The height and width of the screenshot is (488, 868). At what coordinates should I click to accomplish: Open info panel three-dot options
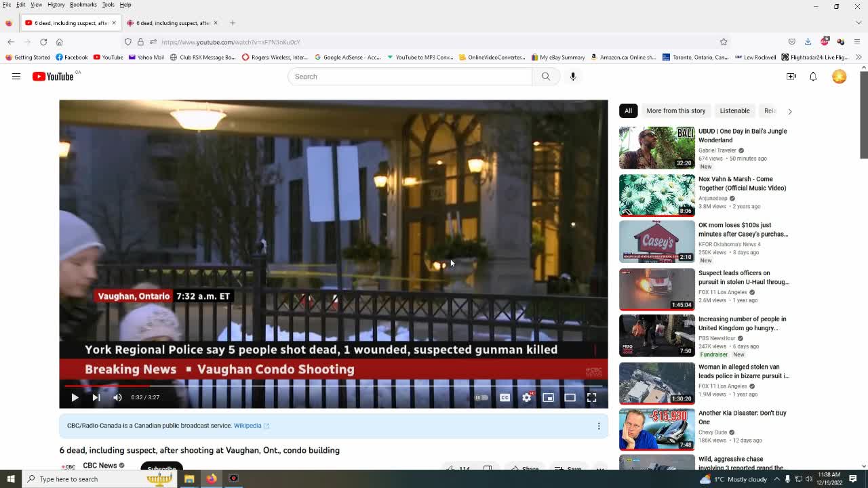click(x=599, y=426)
